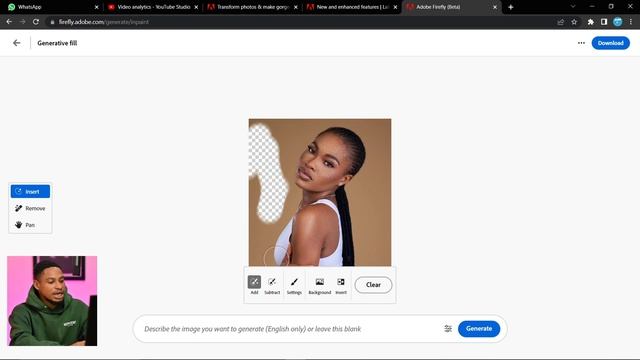The image size is (640, 360).
Task: Open brush Settings
Action: point(294,284)
